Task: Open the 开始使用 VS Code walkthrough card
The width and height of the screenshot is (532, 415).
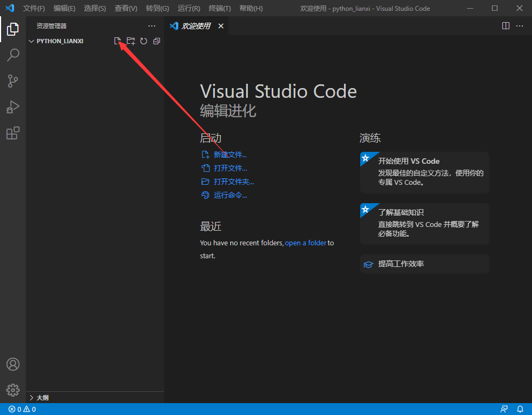Action: tap(425, 172)
